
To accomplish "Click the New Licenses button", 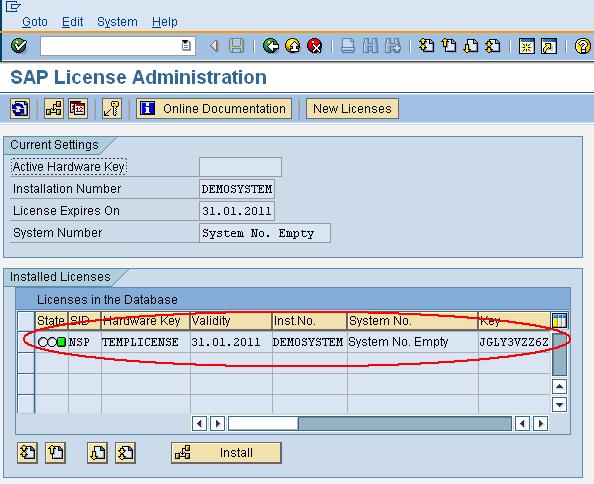I will point(352,109).
